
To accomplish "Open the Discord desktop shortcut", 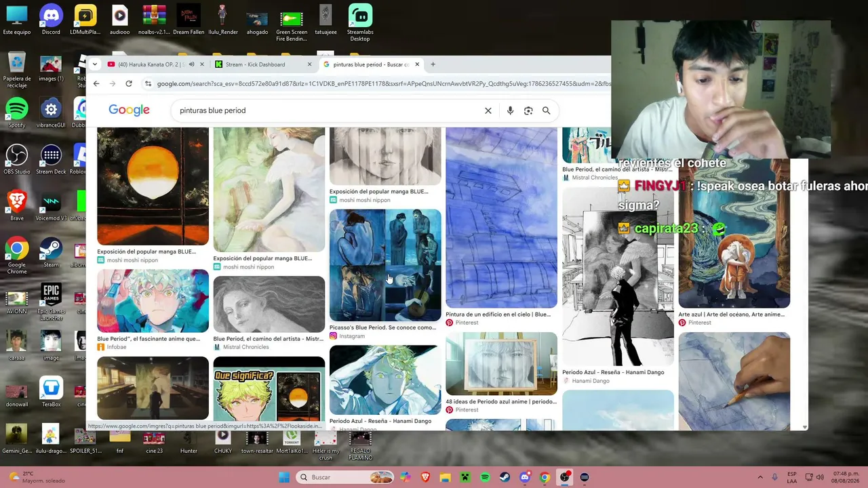I will point(51,20).
